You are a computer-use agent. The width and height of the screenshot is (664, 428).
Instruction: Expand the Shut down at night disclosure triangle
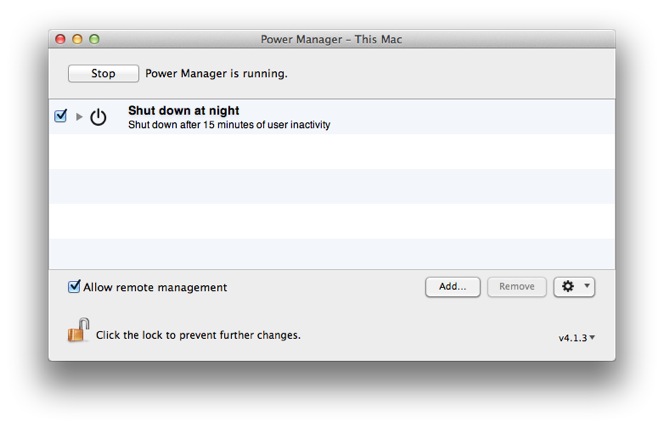[x=79, y=116]
